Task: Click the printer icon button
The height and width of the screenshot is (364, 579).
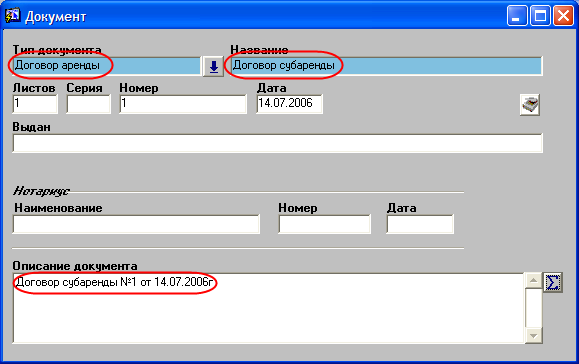Action: (x=530, y=105)
